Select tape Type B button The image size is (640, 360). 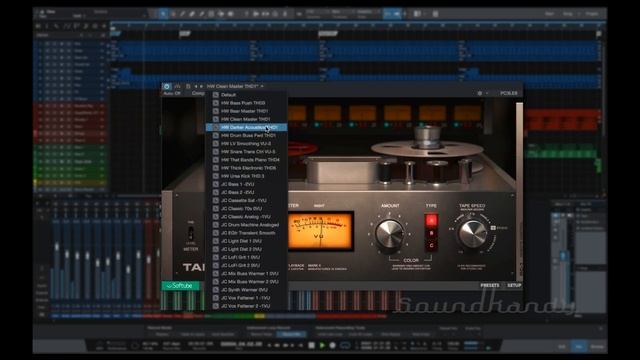pos(431,233)
